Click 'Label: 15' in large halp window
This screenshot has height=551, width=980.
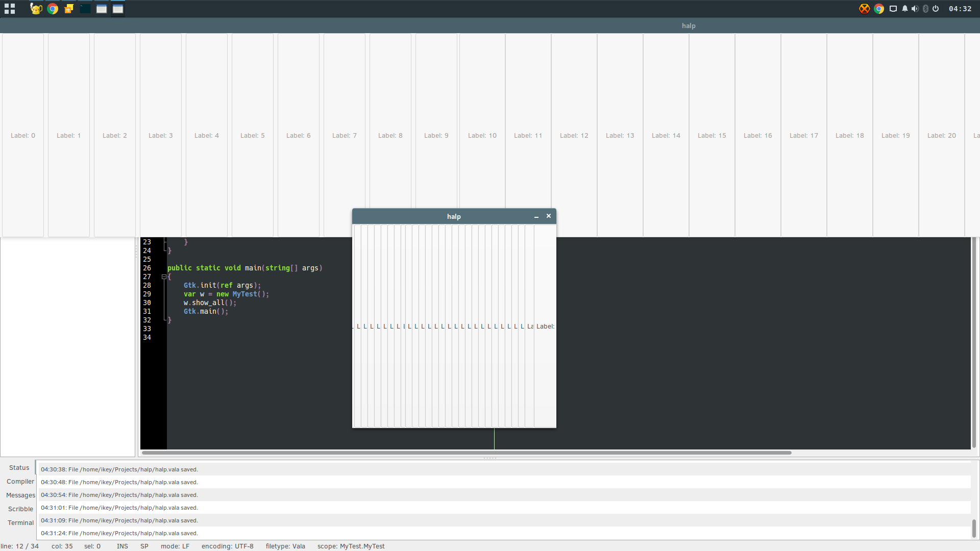pos(712,136)
